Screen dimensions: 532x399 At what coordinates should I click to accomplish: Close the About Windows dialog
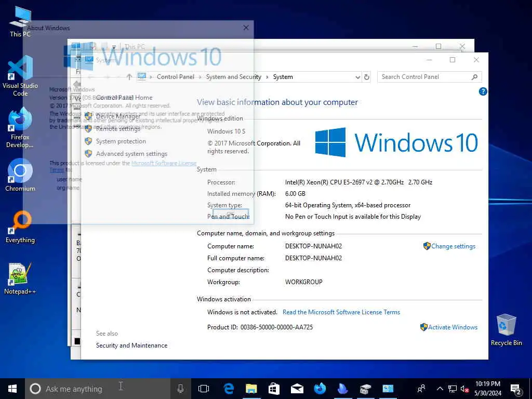tap(246, 28)
